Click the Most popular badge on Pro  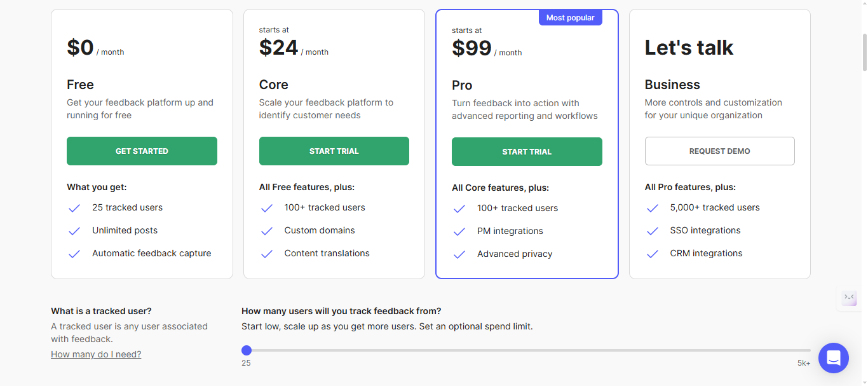570,17
